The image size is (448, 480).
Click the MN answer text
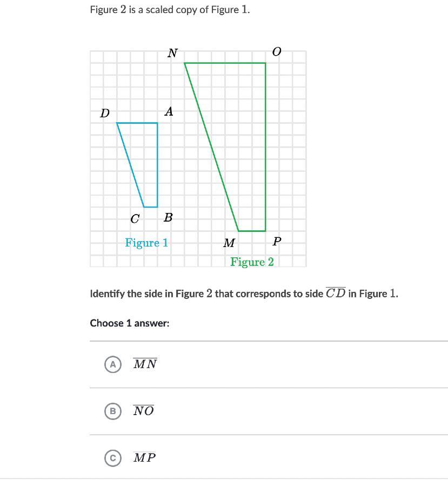pos(145,364)
